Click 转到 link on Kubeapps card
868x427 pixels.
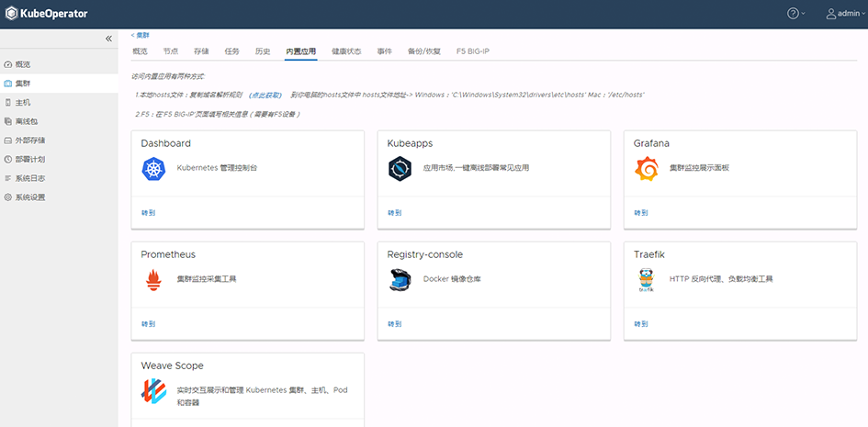click(x=394, y=212)
